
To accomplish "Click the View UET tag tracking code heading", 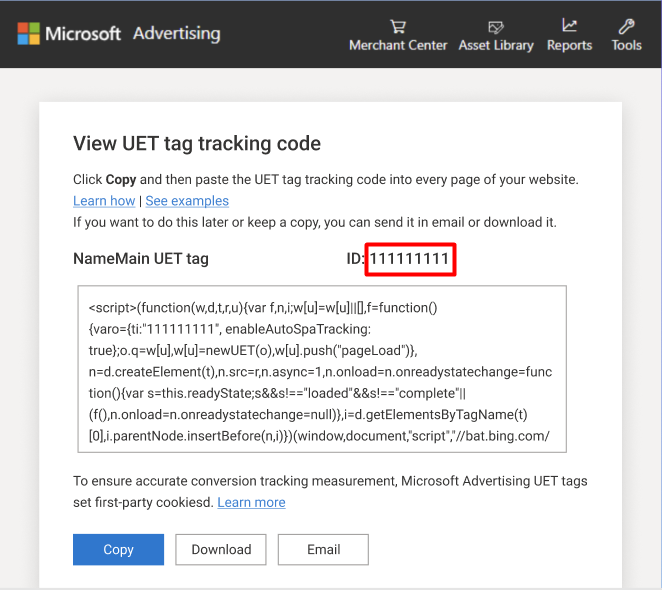I will coord(197,143).
